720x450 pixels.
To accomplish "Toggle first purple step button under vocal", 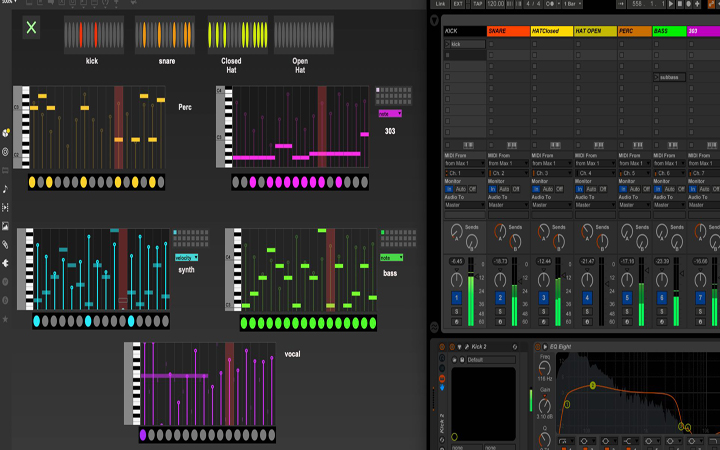I will [143, 434].
